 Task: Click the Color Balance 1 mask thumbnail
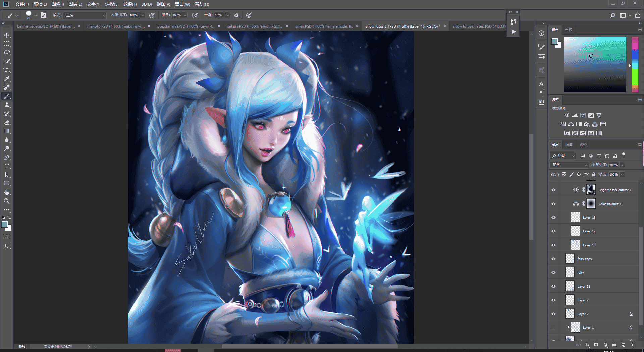click(591, 204)
